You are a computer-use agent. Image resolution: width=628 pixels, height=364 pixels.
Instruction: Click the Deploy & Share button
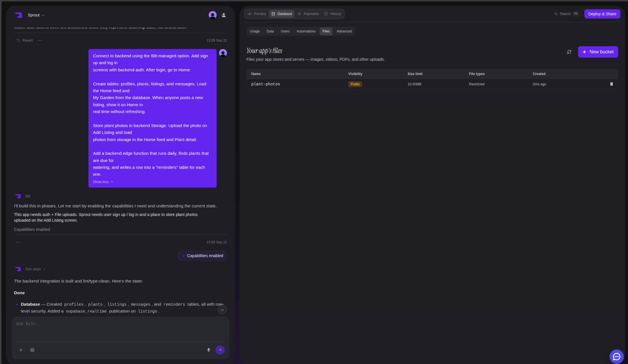602,14
